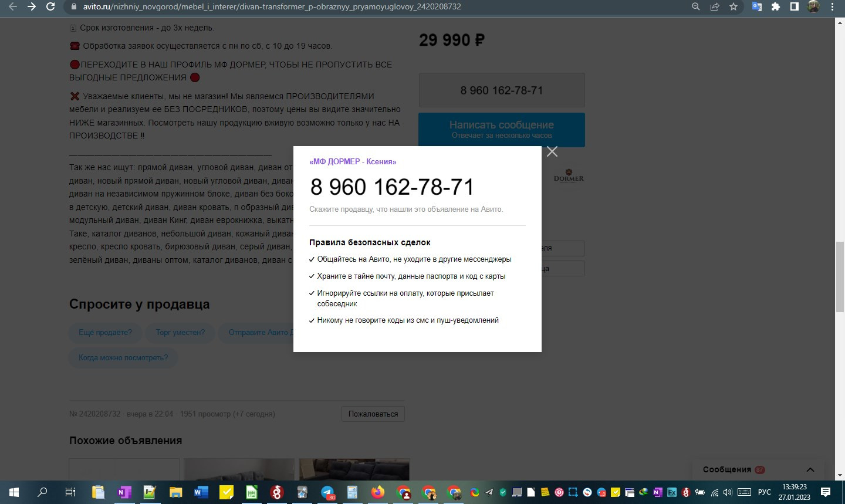The image size is (845, 504).
Task: Open LibreOffice Calc from the taskbar
Action: 252,492
